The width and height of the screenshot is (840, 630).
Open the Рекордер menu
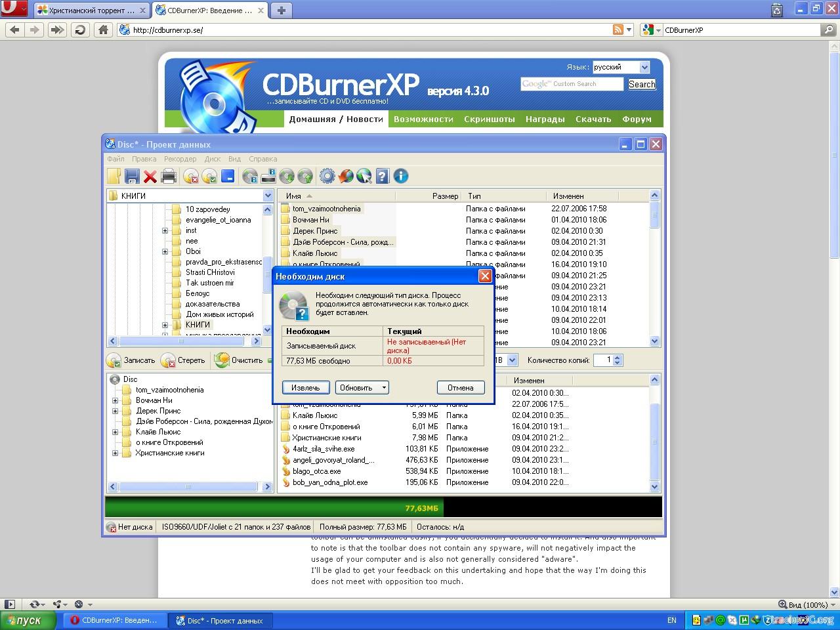180,159
